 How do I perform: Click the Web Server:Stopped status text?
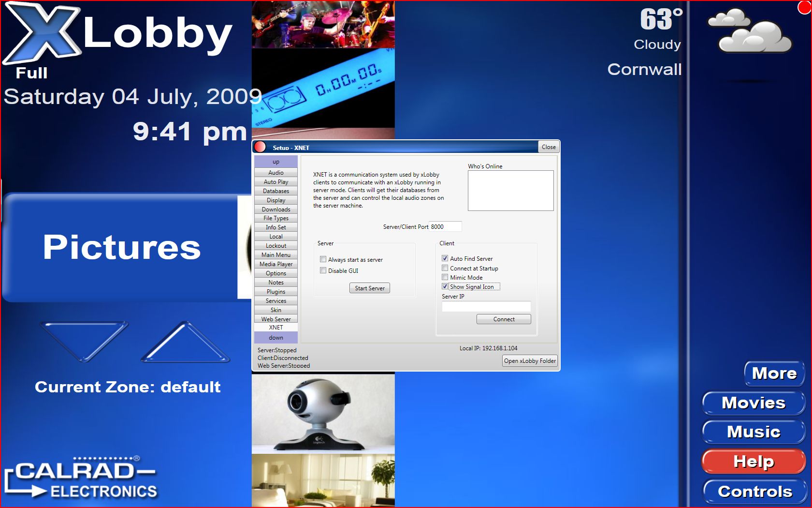pyautogui.click(x=284, y=366)
